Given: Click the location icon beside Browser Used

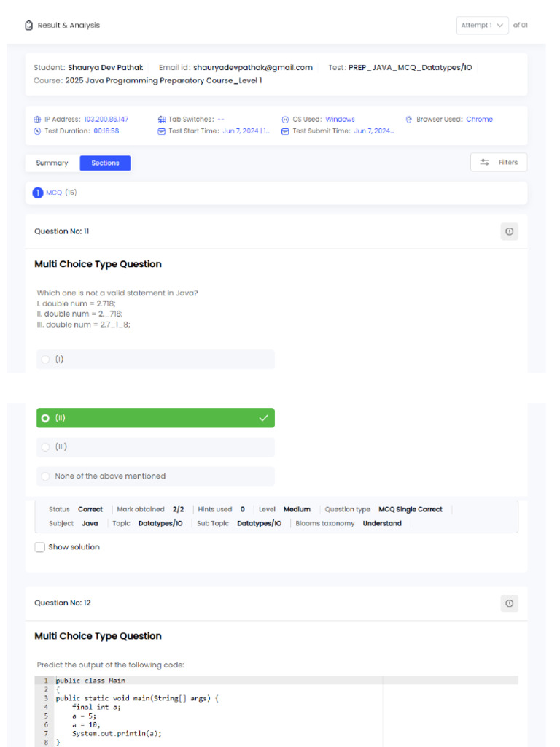Looking at the screenshot, I should (x=409, y=120).
